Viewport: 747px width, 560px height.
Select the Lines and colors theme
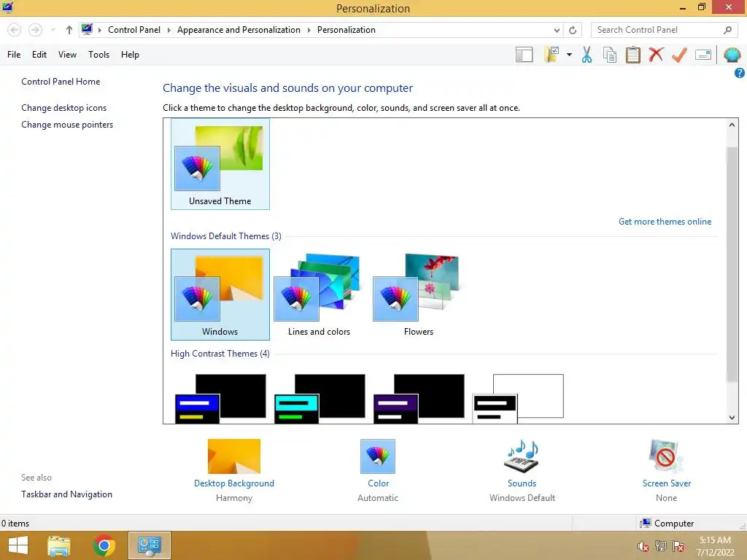tap(320, 295)
